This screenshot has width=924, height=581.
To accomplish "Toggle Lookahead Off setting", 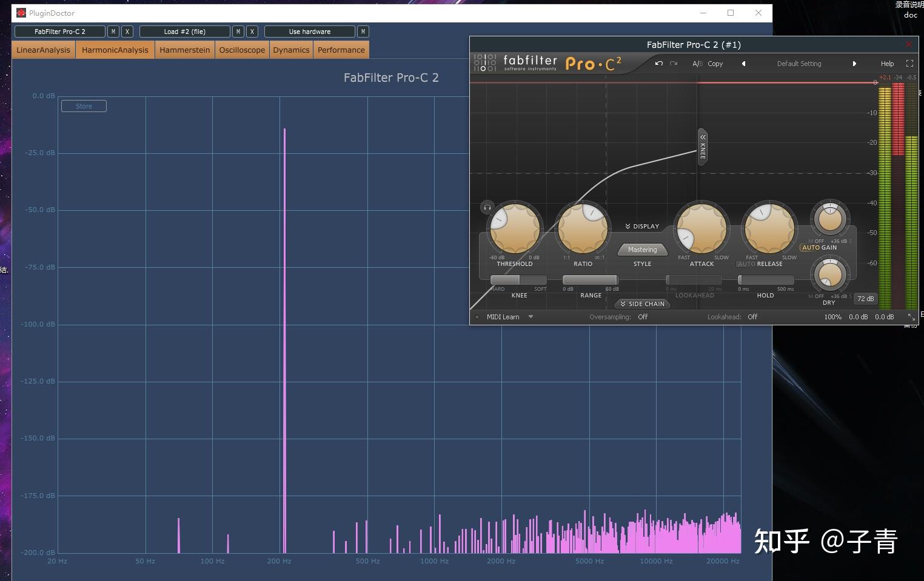I will (x=752, y=317).
